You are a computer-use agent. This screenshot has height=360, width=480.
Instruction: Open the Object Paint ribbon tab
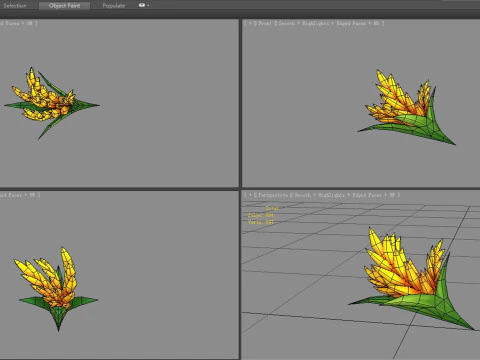pos(64,6)
